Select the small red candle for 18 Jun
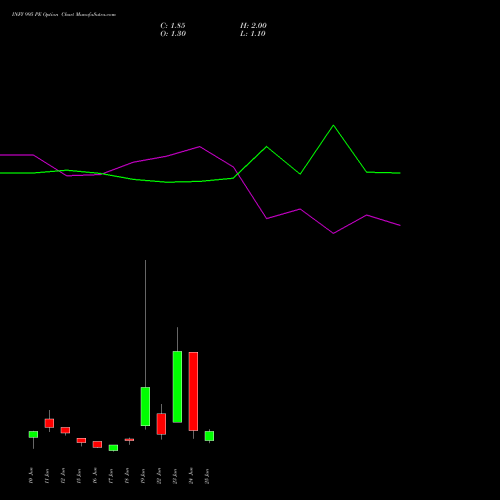 point(129,440)
